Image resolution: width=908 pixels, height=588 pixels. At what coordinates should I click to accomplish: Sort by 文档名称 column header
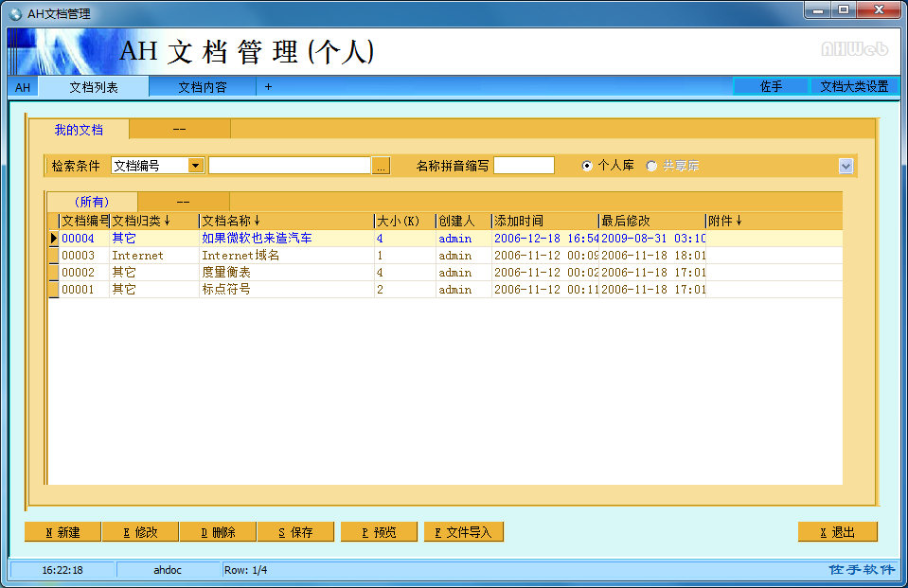(286, 221)
